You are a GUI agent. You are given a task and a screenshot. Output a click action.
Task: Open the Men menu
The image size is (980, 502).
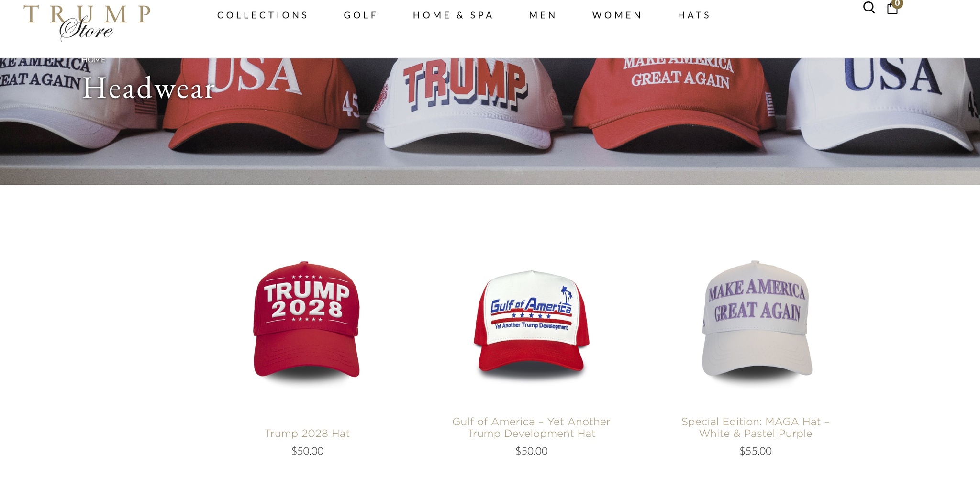[543, 15]
